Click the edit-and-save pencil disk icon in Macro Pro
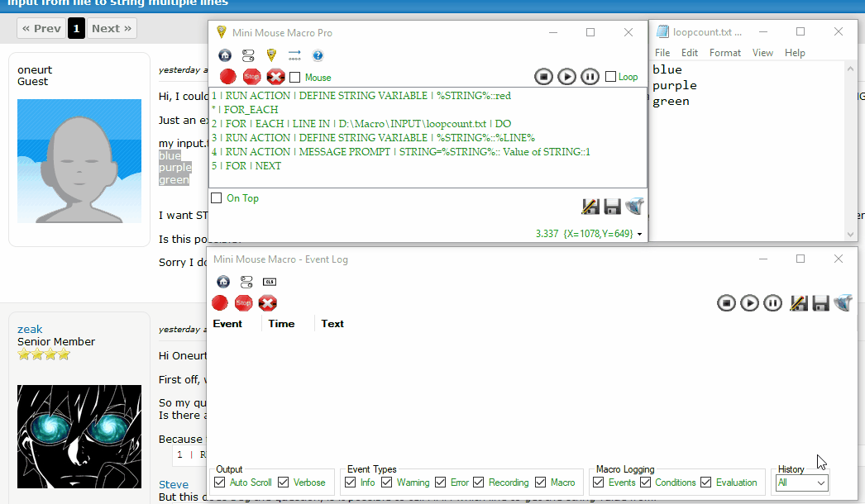 [590, 207]
